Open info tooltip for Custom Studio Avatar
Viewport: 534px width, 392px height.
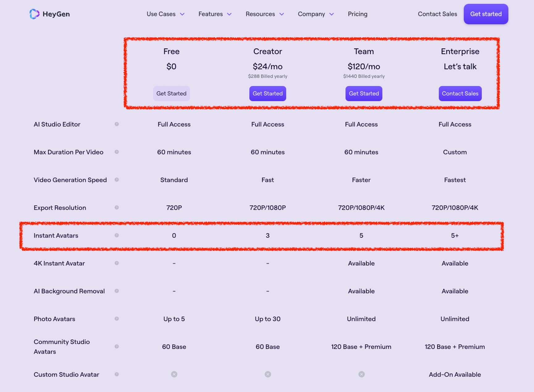tap(117, 374)
